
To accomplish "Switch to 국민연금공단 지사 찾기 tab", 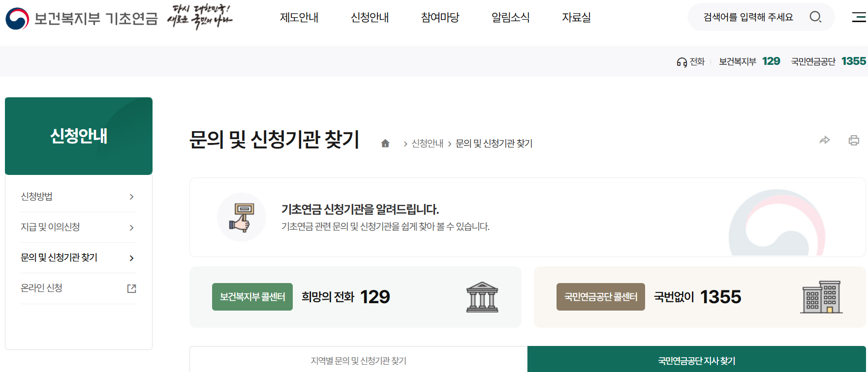I will [x=696, y=359].
